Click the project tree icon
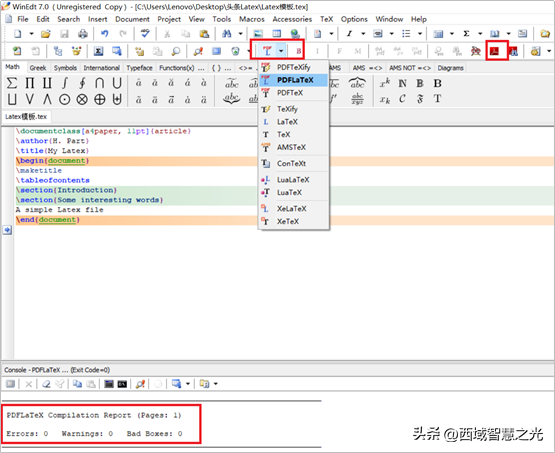This screenshot has width=555, height=453. tap(58, 51)
